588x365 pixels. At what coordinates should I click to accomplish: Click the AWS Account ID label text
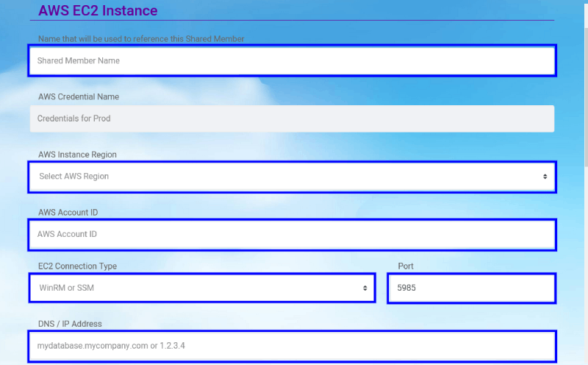point(68,212)
